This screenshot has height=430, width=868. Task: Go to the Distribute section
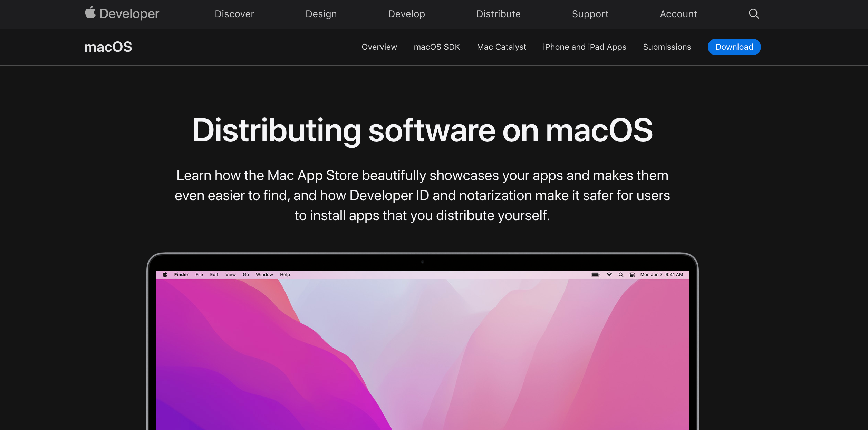(498, 14)
